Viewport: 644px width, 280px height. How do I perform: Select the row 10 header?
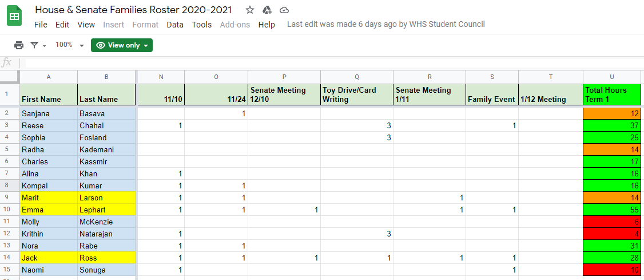click(x=10, y=210)
